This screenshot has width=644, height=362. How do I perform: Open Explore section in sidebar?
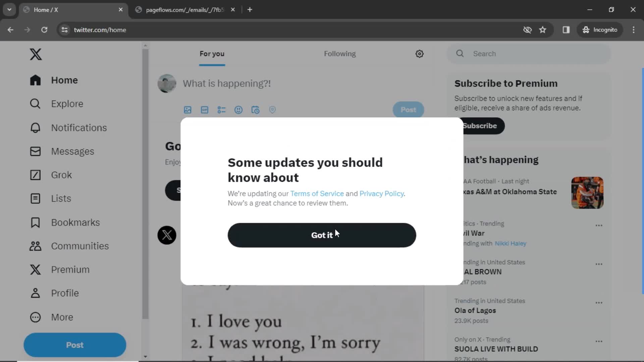67,104
